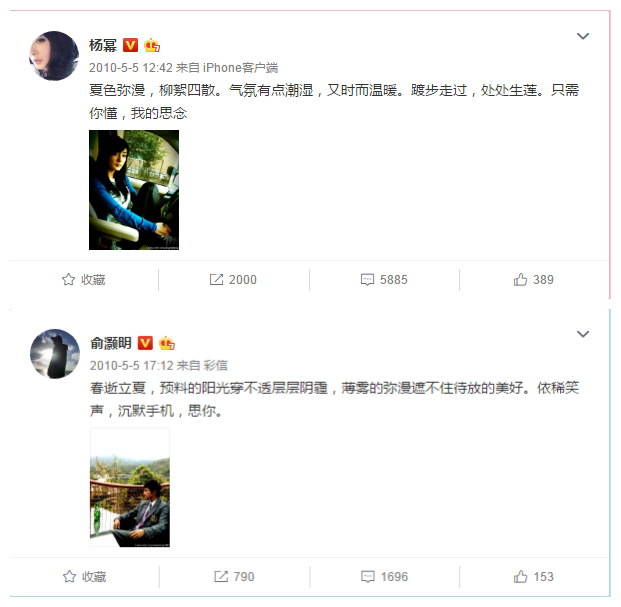The width and height of the screenshot is (621, 607).
Task: Open 俞灏明's profile avatar
Action: click(x=55, y=354)
